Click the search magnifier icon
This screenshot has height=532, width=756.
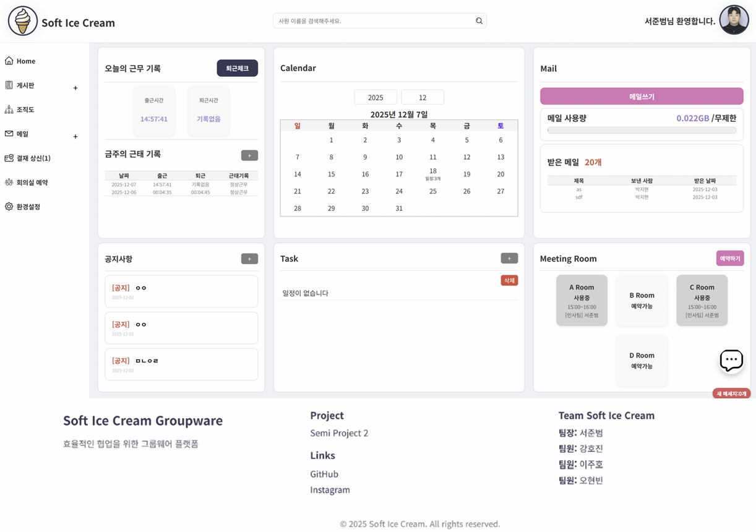tap(479, 21)
